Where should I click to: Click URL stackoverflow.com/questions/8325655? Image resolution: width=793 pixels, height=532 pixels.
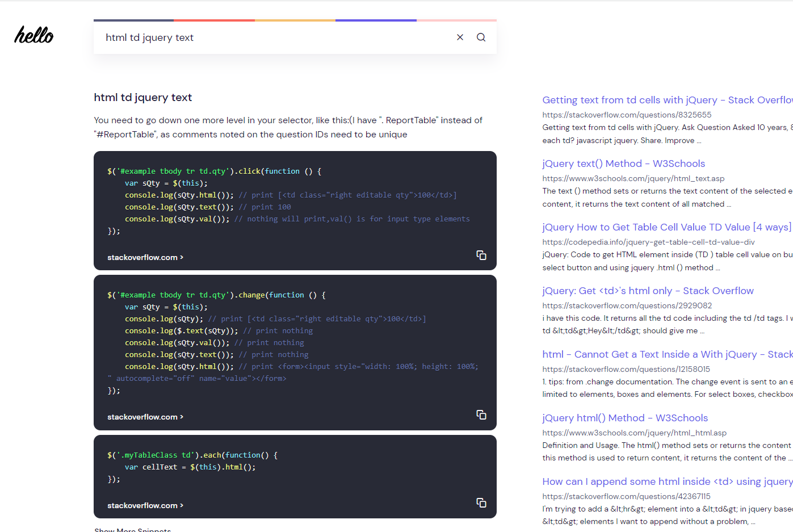(627, 115)
